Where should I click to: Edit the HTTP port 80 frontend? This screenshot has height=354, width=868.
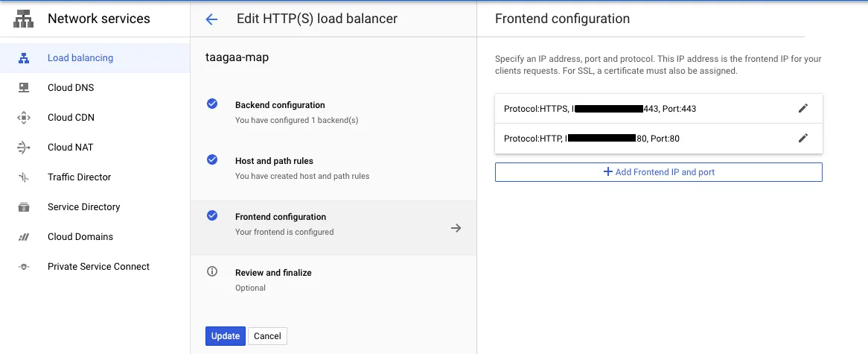[802, 139]
